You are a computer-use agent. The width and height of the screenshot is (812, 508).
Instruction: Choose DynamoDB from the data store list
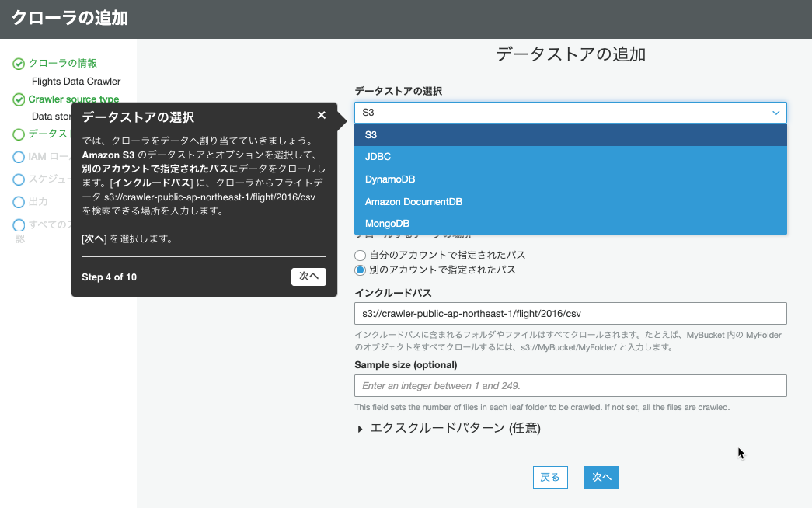570,179
